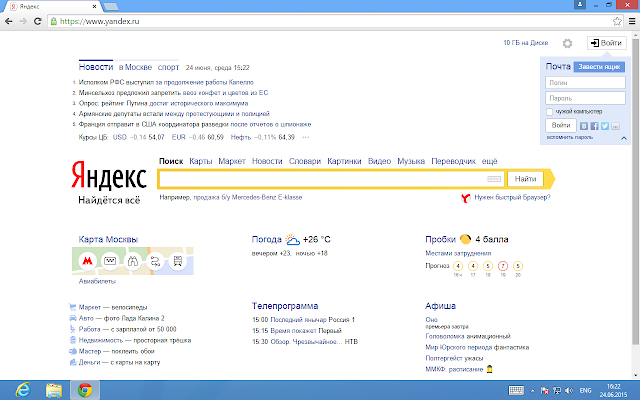Image resolution: width=640 pixels, height=400 pixels.
Task: Click the Логин input field
Action: [585, 82]
